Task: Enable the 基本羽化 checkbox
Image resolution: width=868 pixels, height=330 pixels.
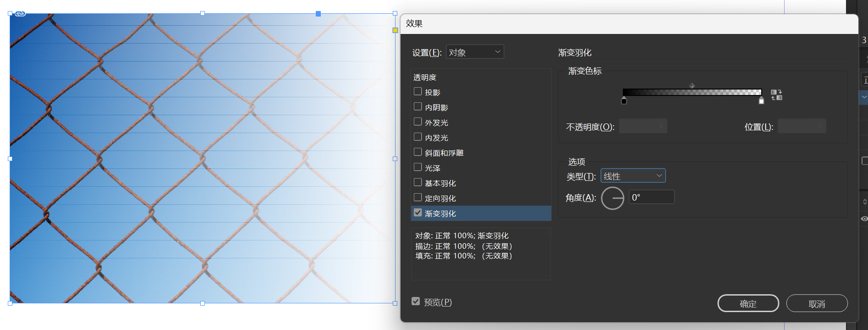Action: point(418,182)
